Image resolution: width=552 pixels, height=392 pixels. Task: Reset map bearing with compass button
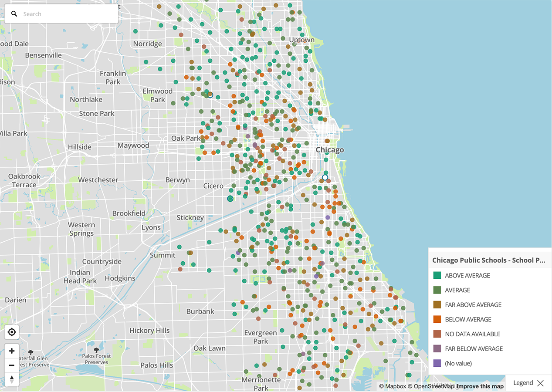12,379
